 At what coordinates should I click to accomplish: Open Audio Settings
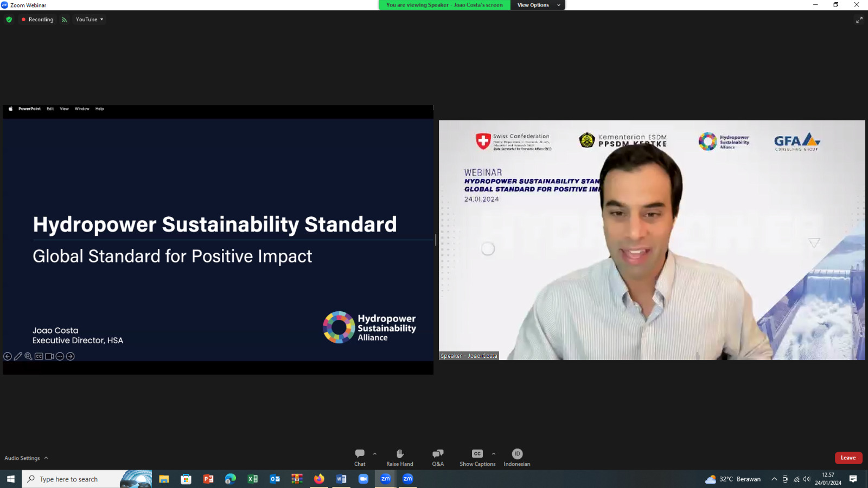click(22, 458)
